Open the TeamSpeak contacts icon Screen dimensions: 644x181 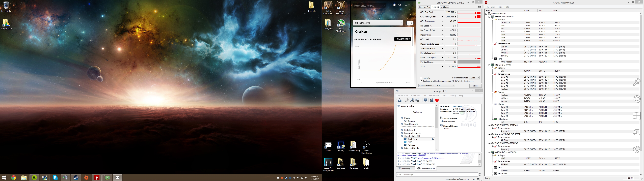(x=432, y=100)
